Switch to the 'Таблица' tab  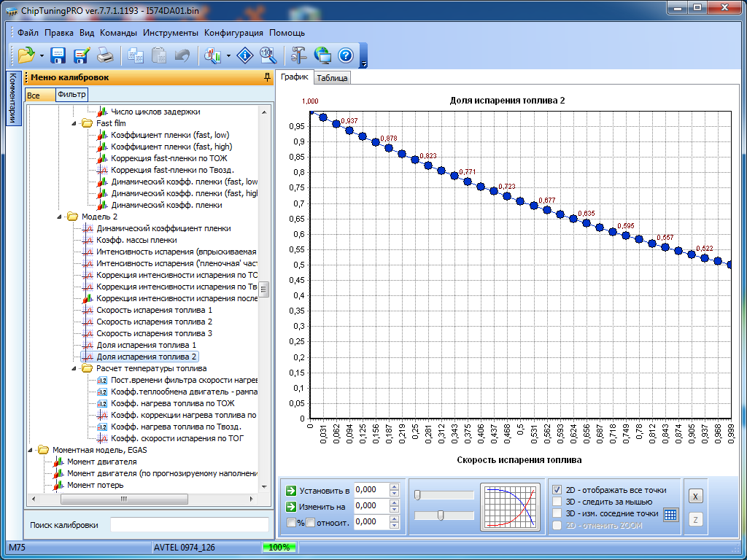[x=332, y=77]
